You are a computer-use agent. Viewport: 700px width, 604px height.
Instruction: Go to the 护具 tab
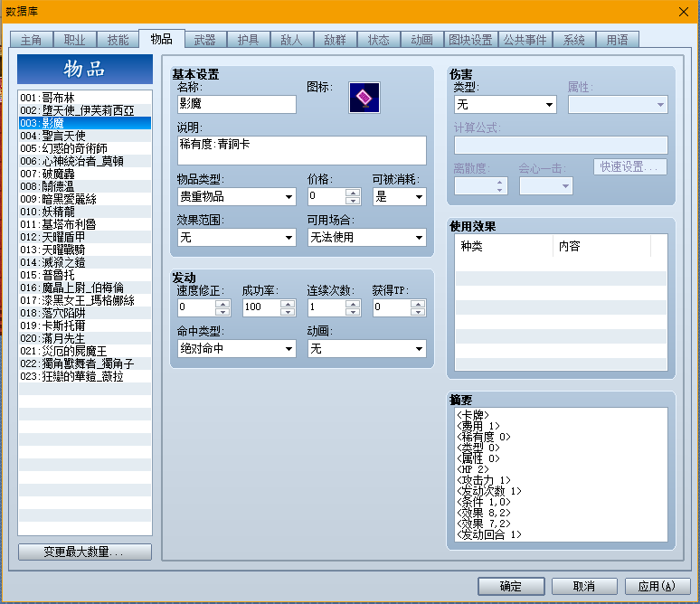(248, 40)
